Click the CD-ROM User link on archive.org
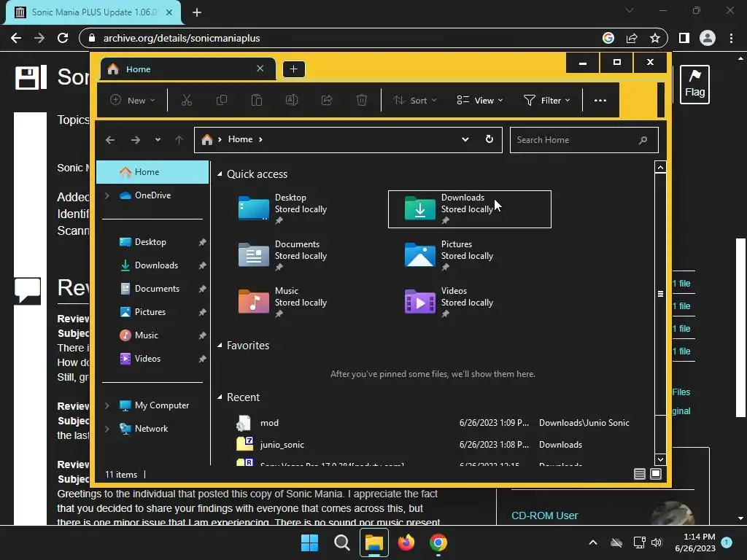 [544, 516]
